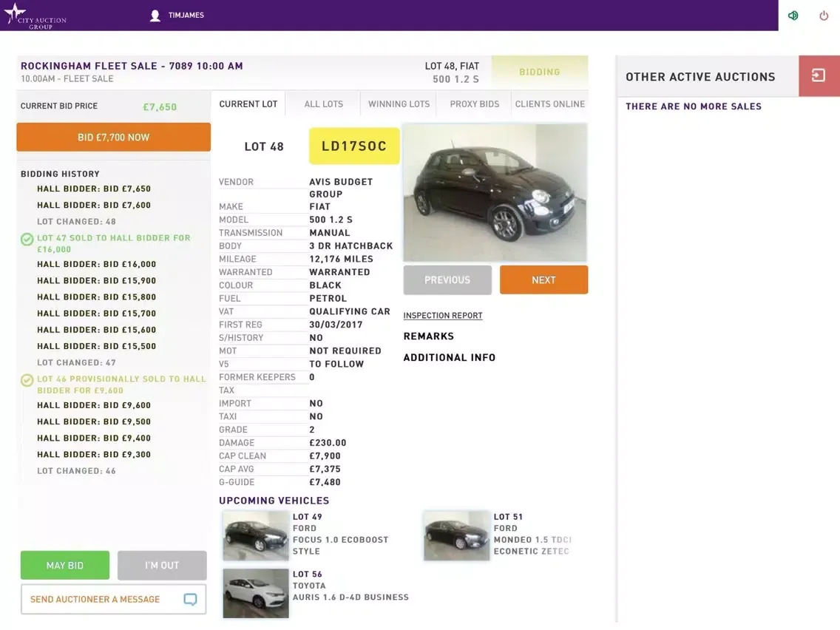Switch to the Proxy Bids tab

click(474, 104)
